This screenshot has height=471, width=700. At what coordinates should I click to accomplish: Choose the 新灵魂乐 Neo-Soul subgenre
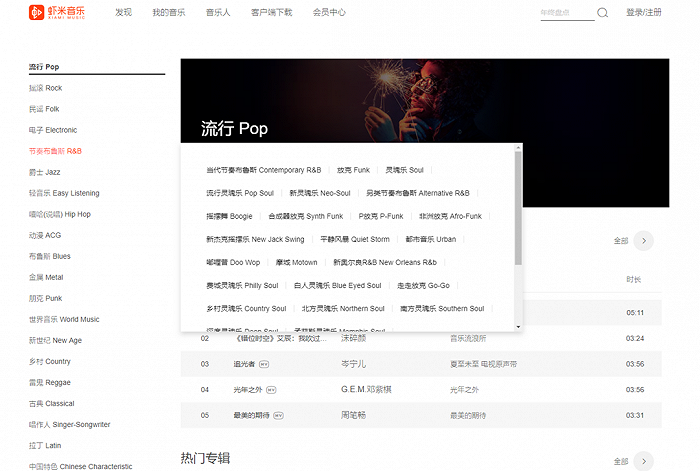320,193
